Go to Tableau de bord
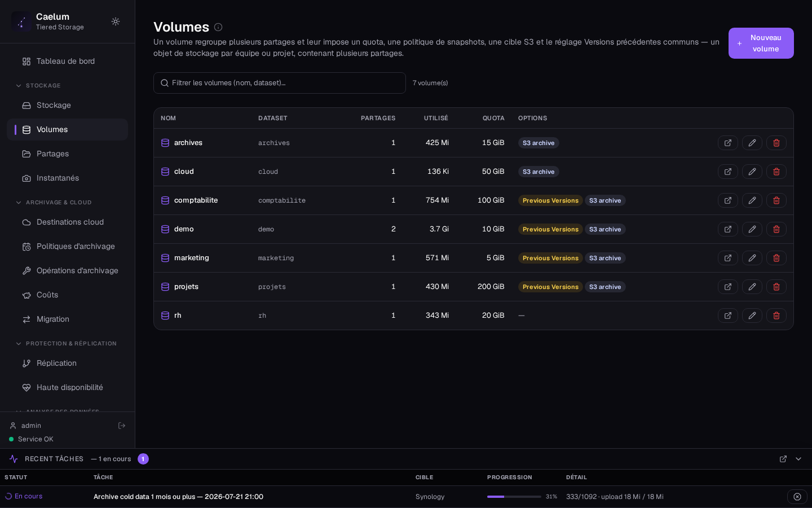The height and width of the screenshot is (508, 812). pos(67,61)
